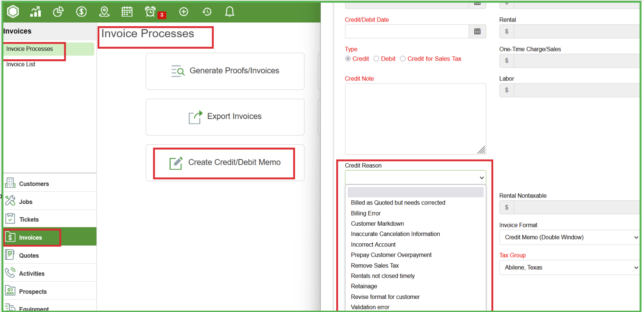Select the Debit radio button
Screen dimensions: 644x312
[376, 59]
